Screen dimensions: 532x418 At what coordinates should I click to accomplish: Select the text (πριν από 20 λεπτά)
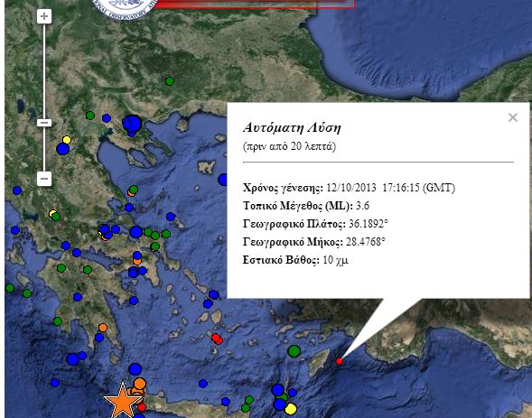(x=289, y=146)
